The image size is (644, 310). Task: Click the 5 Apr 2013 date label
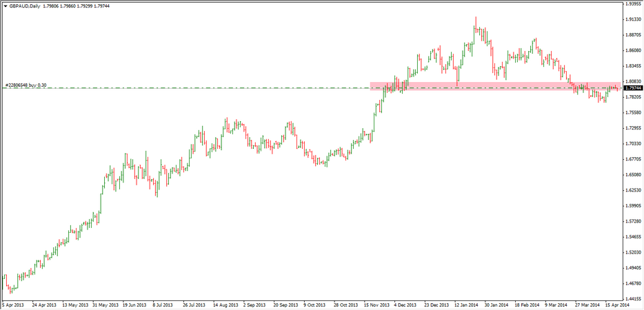pos(14,304)
